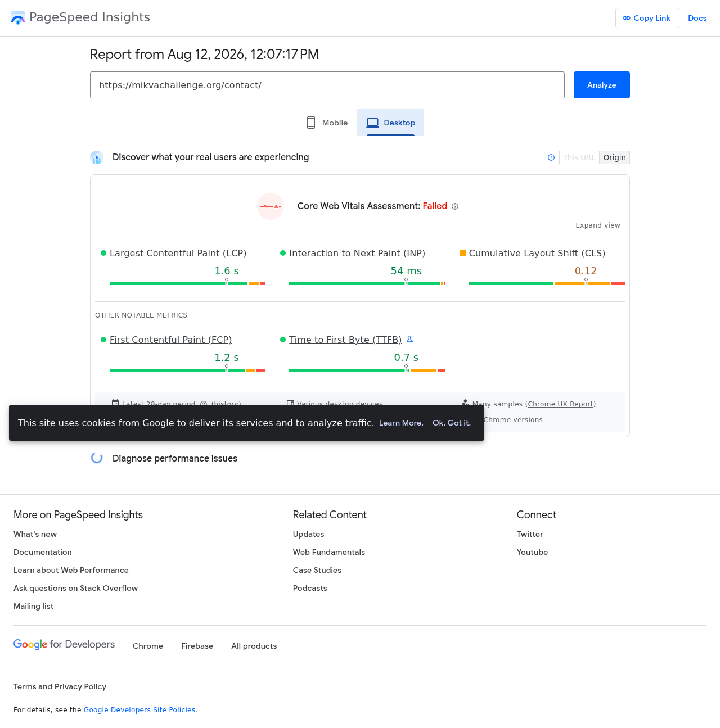The image size is (720, 728).
Task: Open First Contentful Paint (FCP) link
Action: [x=171, y=340]
